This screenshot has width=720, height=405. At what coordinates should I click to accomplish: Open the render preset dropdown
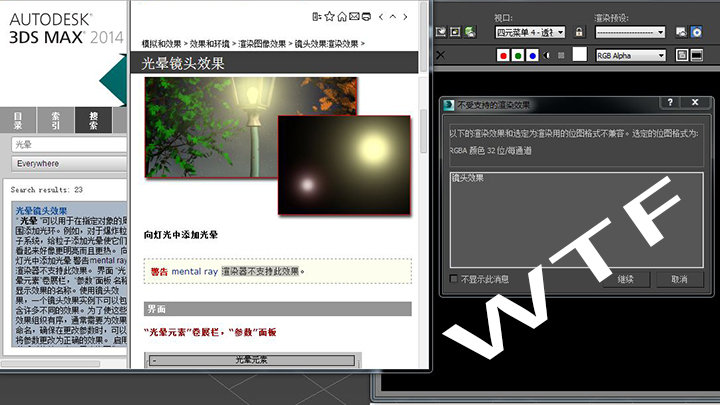(630, 32)
